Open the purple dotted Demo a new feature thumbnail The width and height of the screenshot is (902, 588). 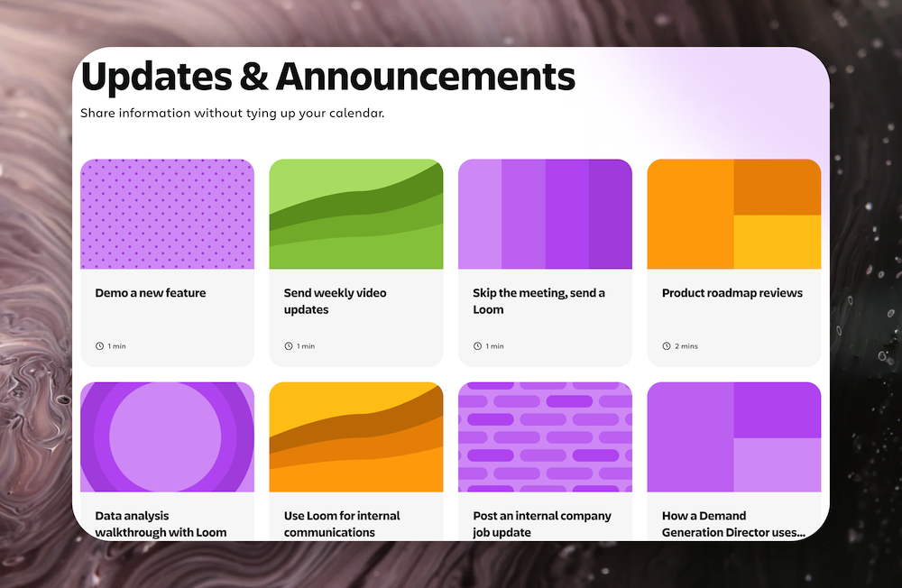[x=167, y=214]
